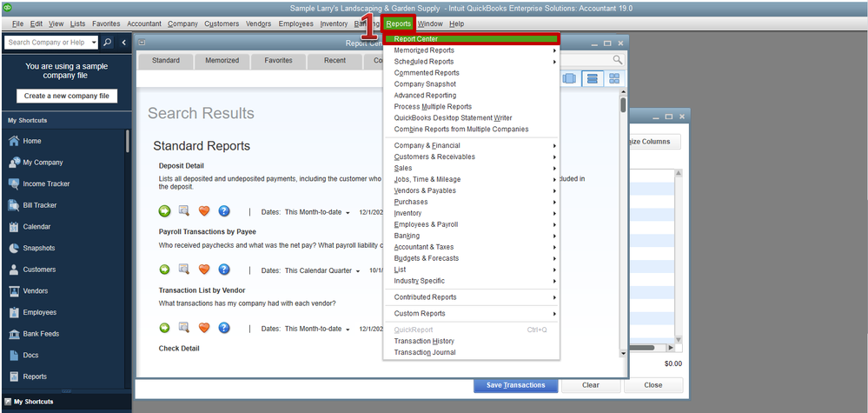The height and width of the screenshot is (413, 868).
Task: Expand Scheduled Reports submenu
Action: pos(471,62)
